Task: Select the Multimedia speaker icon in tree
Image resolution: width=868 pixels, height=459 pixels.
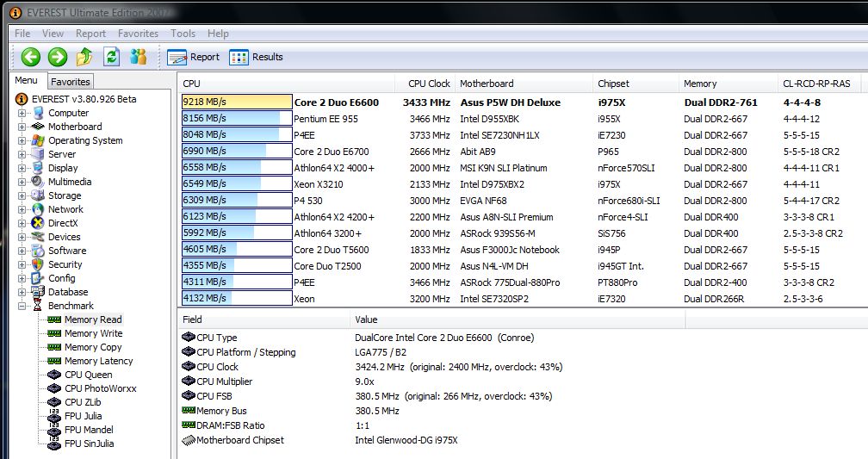Action: (38, 182)
